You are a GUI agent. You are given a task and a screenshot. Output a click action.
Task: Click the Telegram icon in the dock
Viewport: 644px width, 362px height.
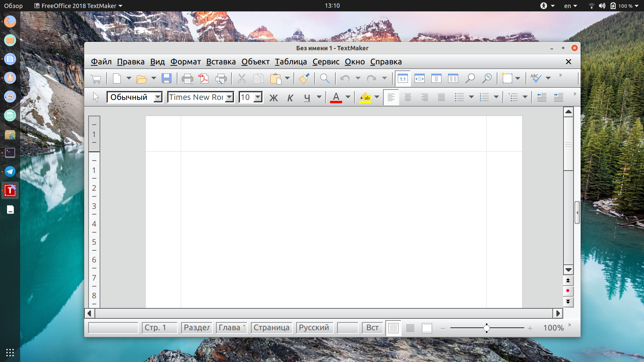[10, 172]
